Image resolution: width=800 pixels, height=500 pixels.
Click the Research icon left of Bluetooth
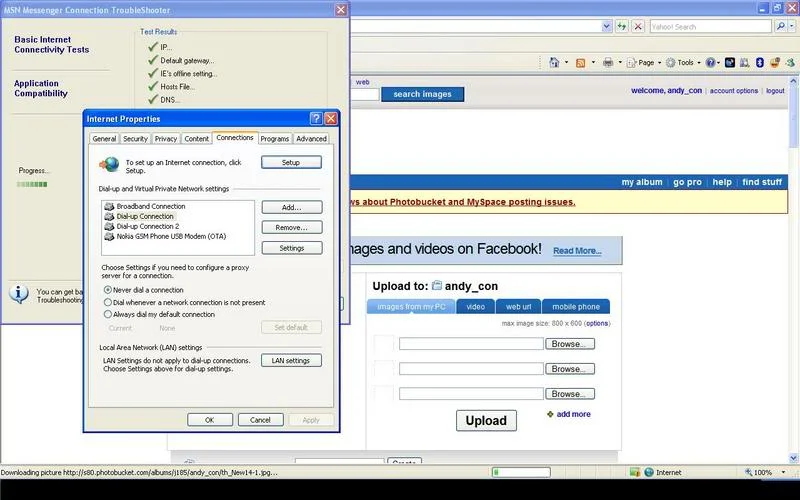(x=745, y=63)
